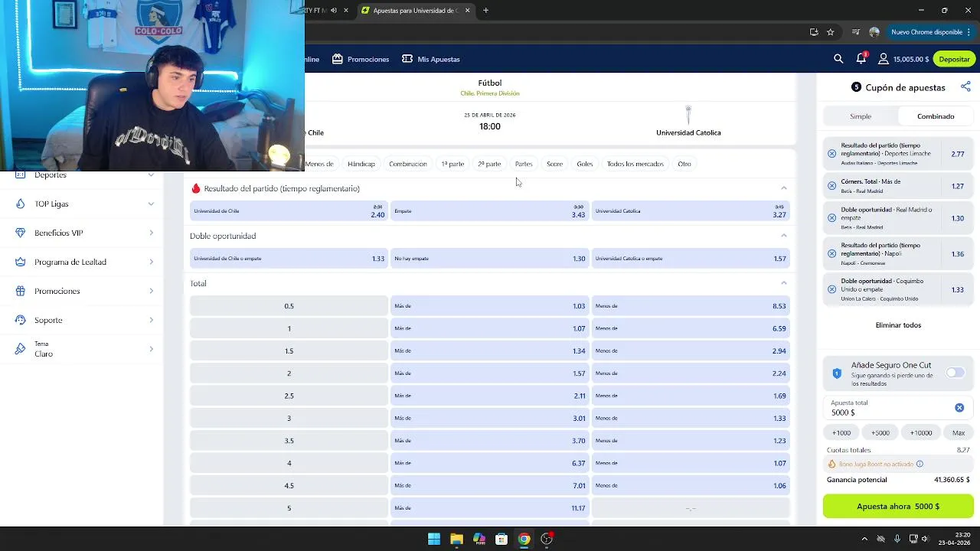Screen dimensions: 980x551
Task: Remove Coquimbo Unido o empate bet
Action: tap(832, 289)
